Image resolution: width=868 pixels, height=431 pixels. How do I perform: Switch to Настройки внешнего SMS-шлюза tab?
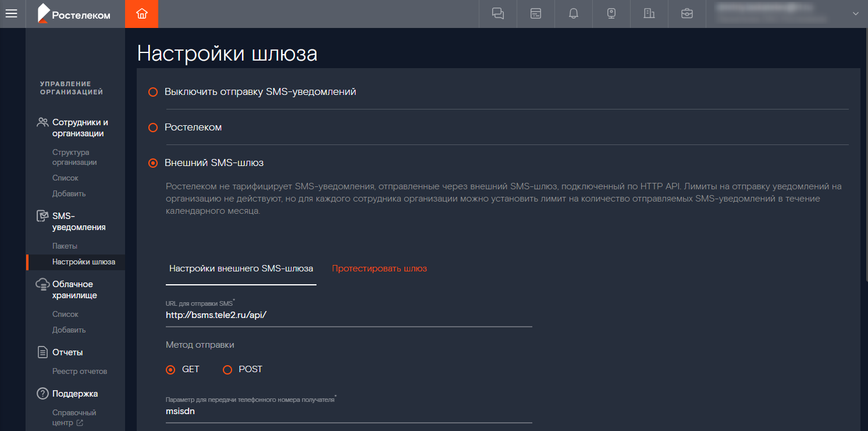(241, 269)
